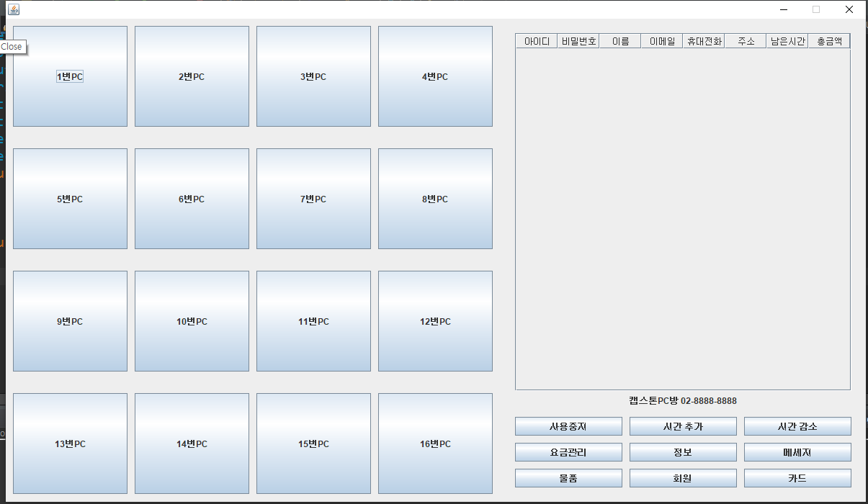Minimize the PC management window

(783, 9)
